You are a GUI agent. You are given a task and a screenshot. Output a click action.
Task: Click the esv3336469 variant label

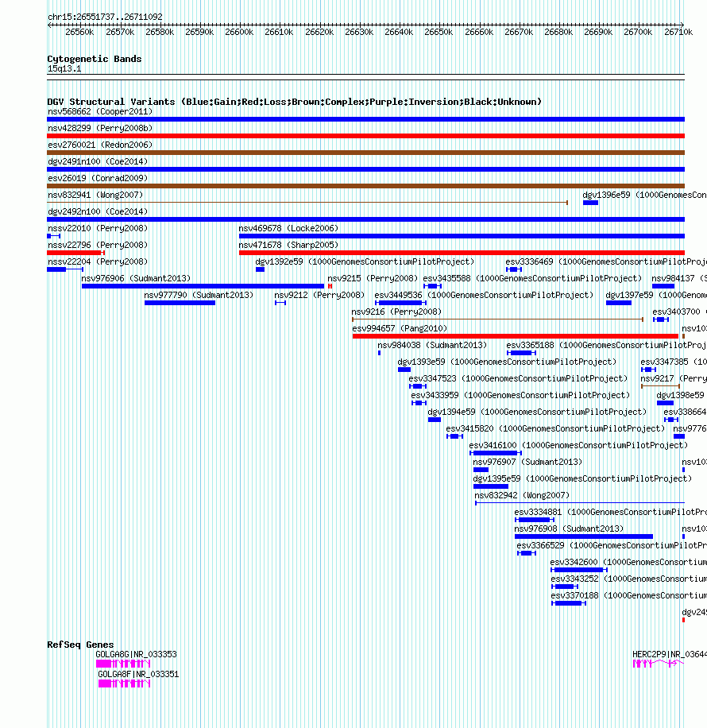606,261
